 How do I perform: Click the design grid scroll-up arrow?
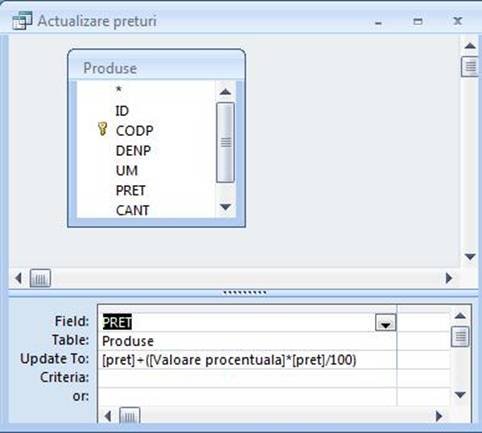pos(460,316)
